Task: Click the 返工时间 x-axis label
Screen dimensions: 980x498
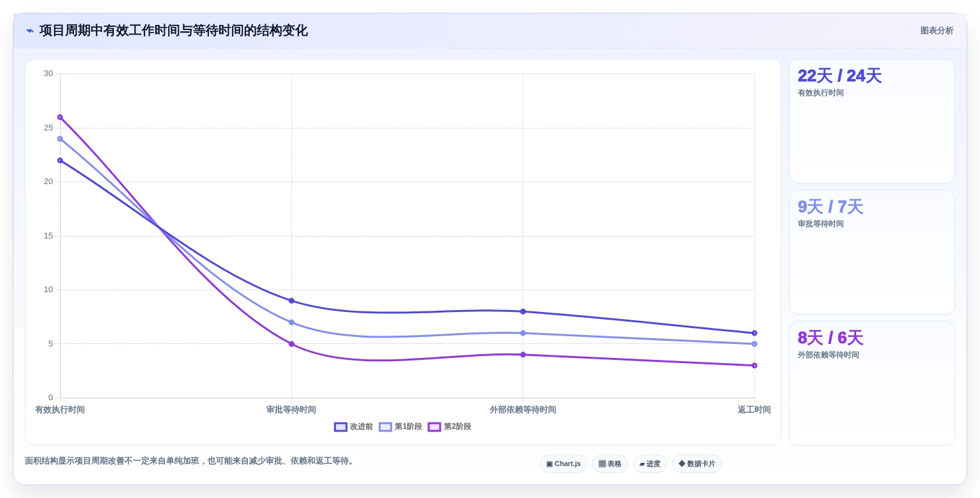Action: (x=754, y=410)
